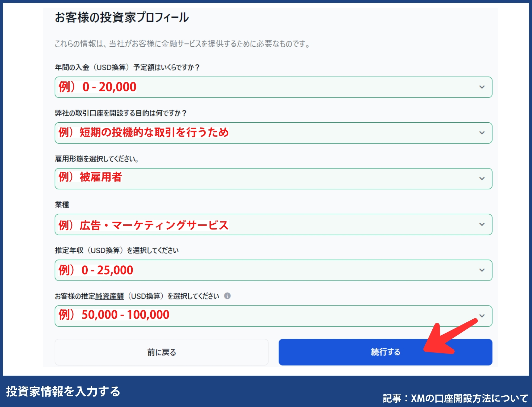Click the 前に戻る back button
The width and height of the screenshot is (532, 407).
click(x=161, y=352)
